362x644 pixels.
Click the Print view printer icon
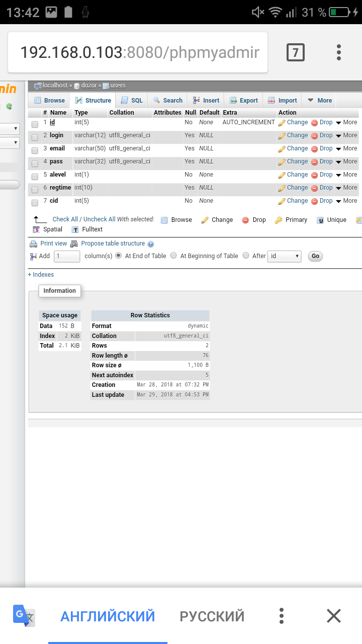click(x=33, y=244)
